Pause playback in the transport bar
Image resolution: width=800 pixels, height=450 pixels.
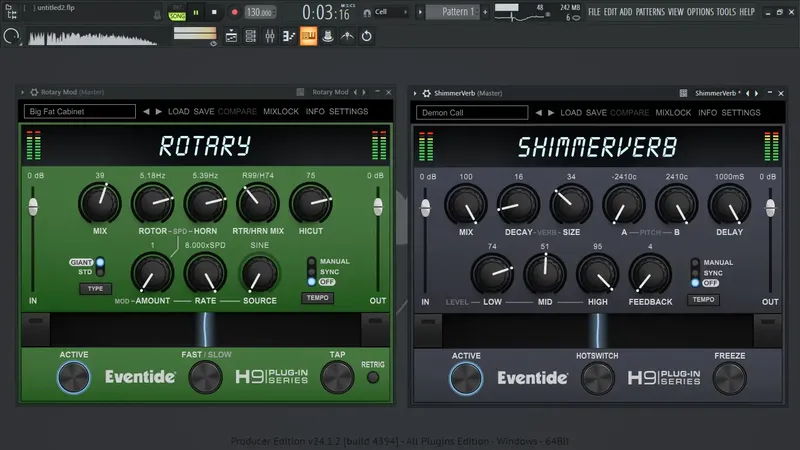point(196,12)
